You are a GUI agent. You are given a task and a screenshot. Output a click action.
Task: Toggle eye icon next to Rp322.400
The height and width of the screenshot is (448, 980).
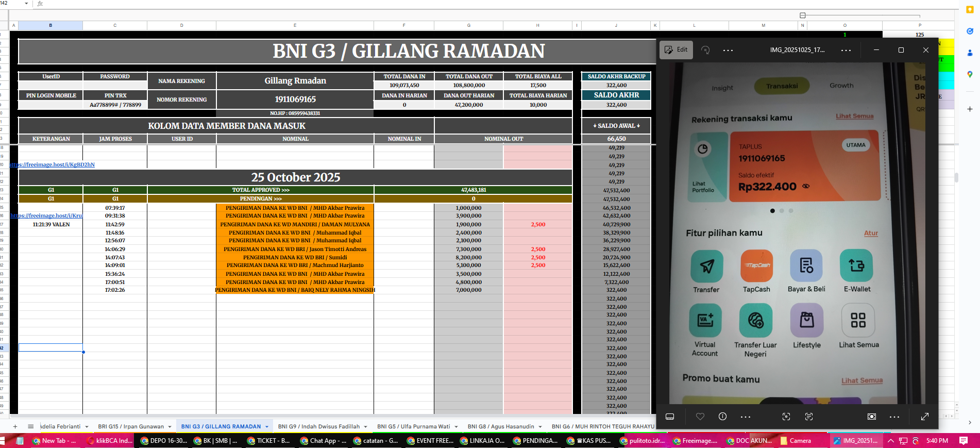tap(806, 186)
